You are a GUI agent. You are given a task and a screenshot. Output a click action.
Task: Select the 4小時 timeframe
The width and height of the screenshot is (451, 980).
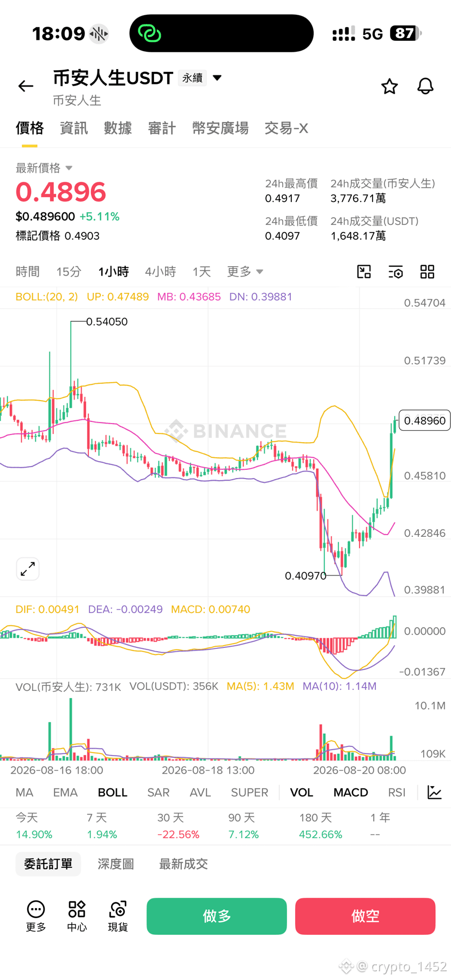[161, 272]
